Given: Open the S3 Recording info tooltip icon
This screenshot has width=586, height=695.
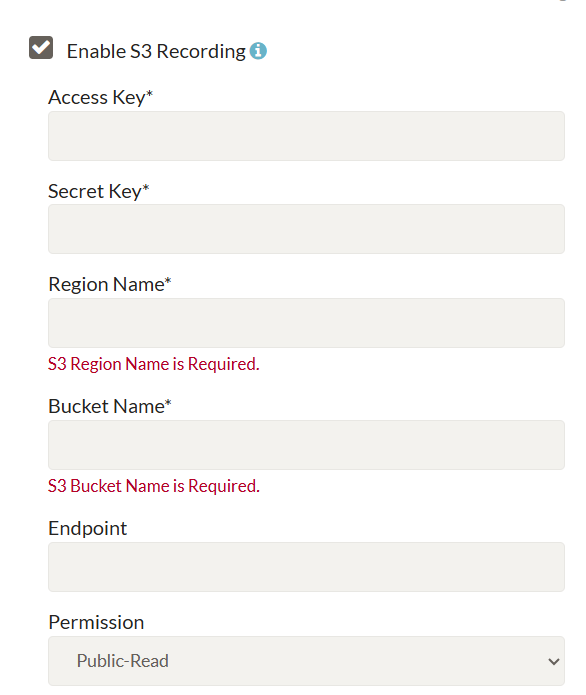Looking at the screenshot, I should (258, 51).
